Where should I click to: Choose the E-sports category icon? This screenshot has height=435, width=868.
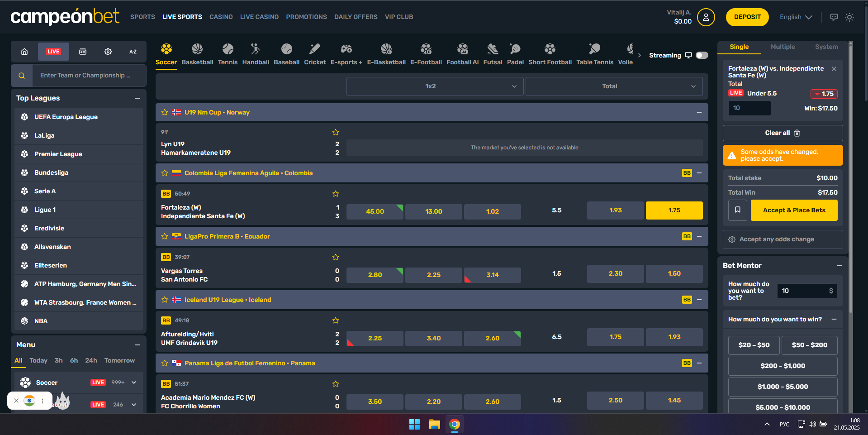346,49
